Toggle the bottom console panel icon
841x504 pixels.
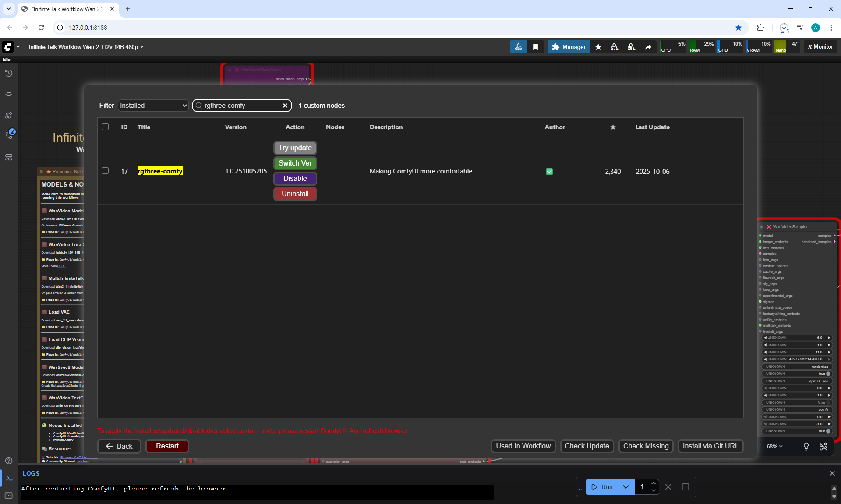coord(9,478)
